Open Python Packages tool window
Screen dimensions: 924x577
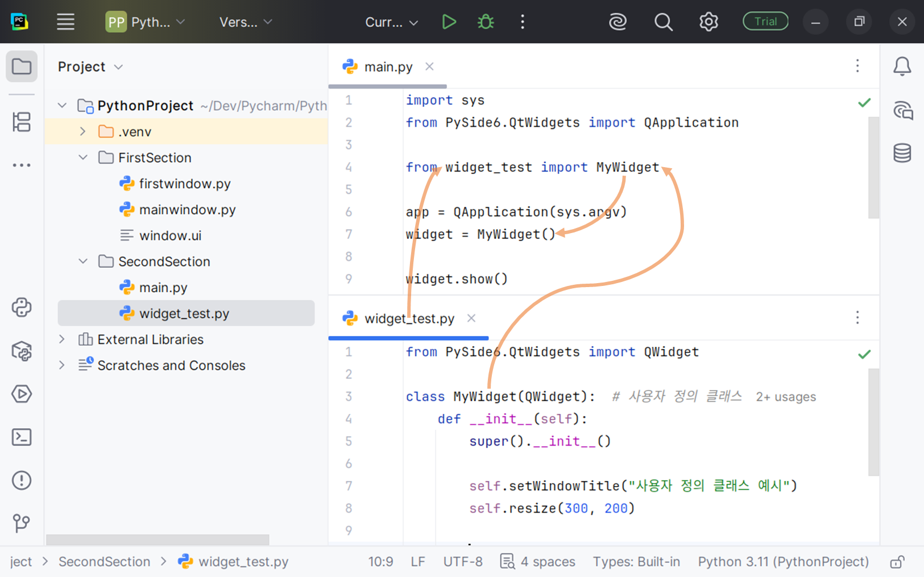22,351
